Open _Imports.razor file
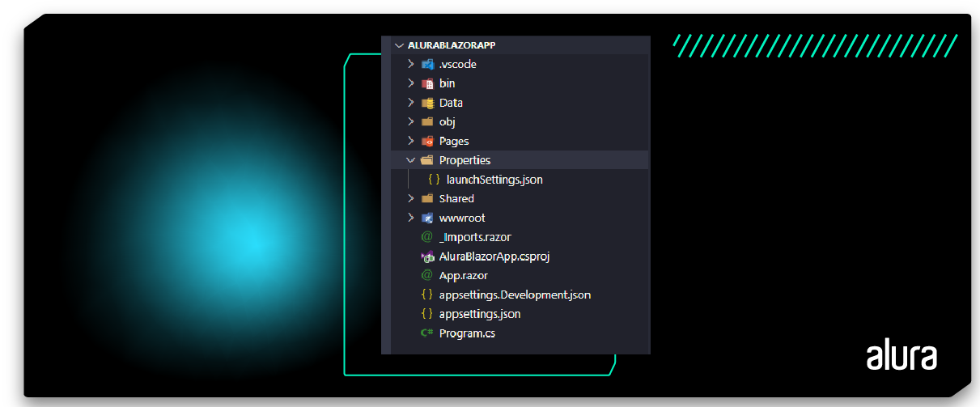This screenshot has height=407, width=980. pyautogui.click(x=475, y=237)
